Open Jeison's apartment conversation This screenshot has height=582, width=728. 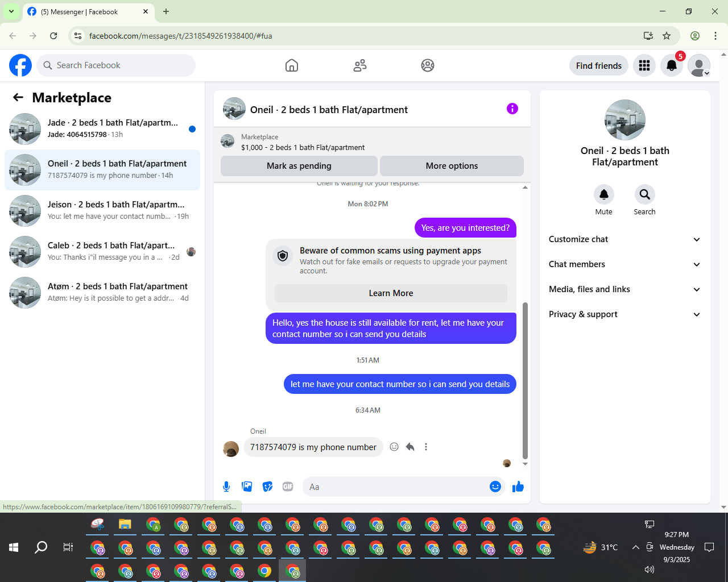(102, 211)
